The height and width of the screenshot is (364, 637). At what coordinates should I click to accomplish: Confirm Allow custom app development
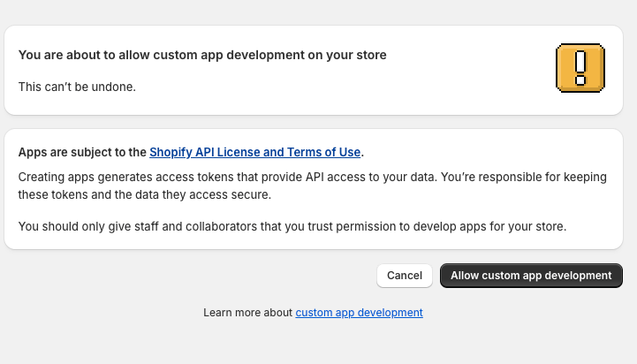click(x=531, y=276)
